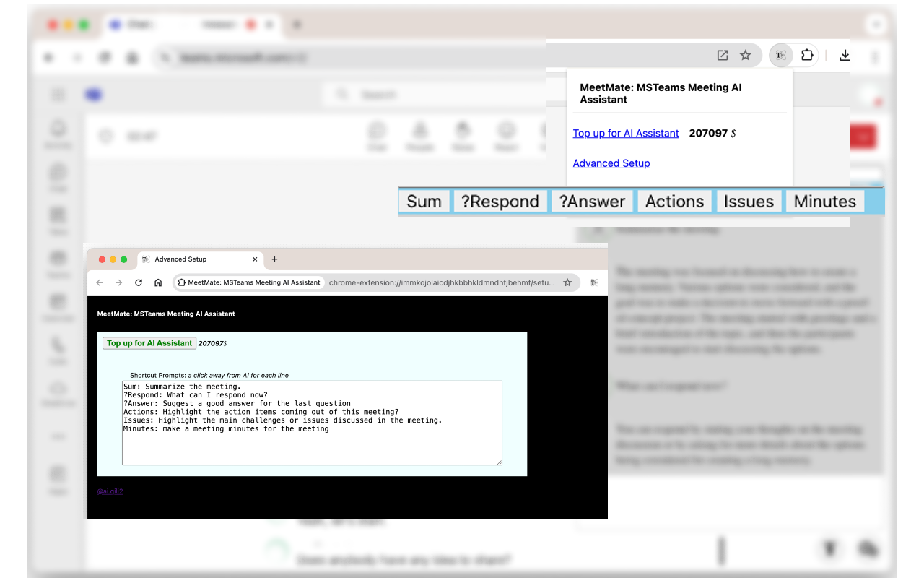Image resolution: width=924 pixels, height=578 pixels.
Task: Go forward in the Advanced Setup window
Action: (119, 282)
